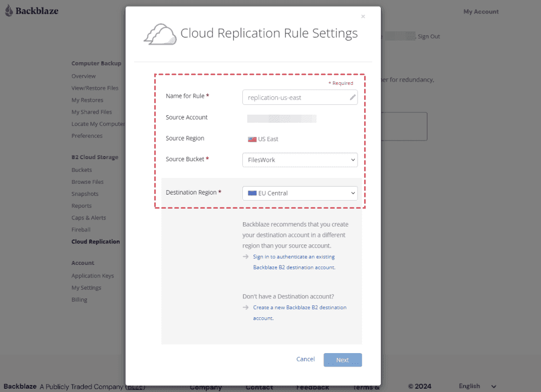Open Caps & Alerts

click(x=89, y=217)
